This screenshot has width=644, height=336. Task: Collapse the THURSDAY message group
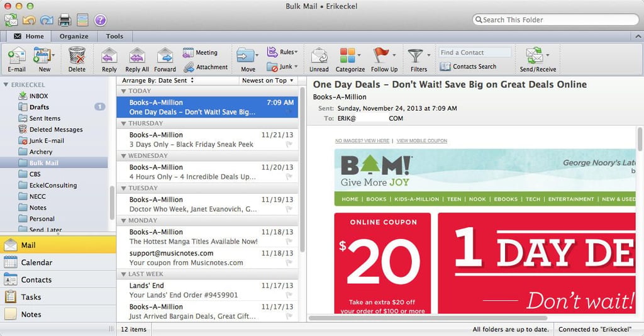[123, 123]
